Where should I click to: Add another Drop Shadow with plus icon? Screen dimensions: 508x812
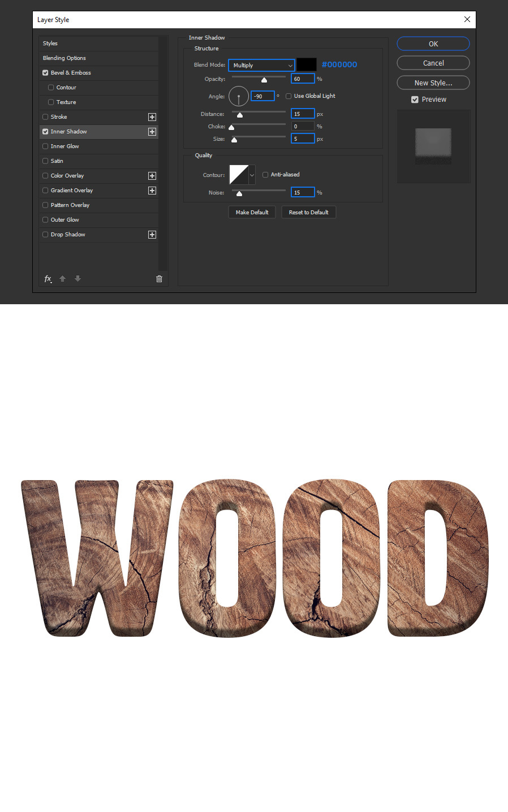point(152,235)
